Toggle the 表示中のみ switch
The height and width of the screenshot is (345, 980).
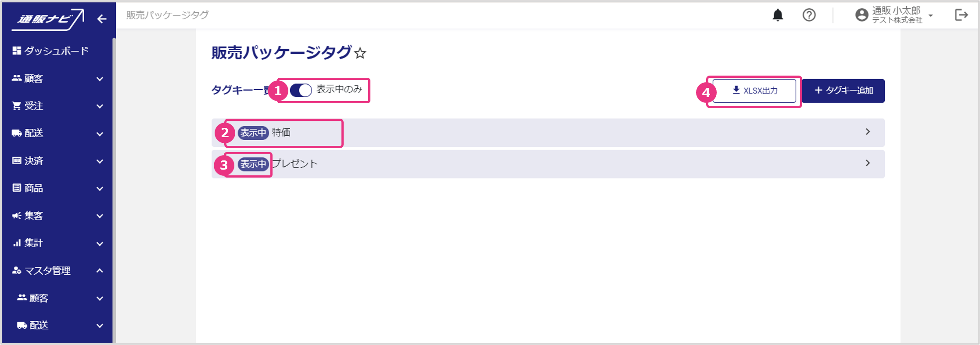301,90
